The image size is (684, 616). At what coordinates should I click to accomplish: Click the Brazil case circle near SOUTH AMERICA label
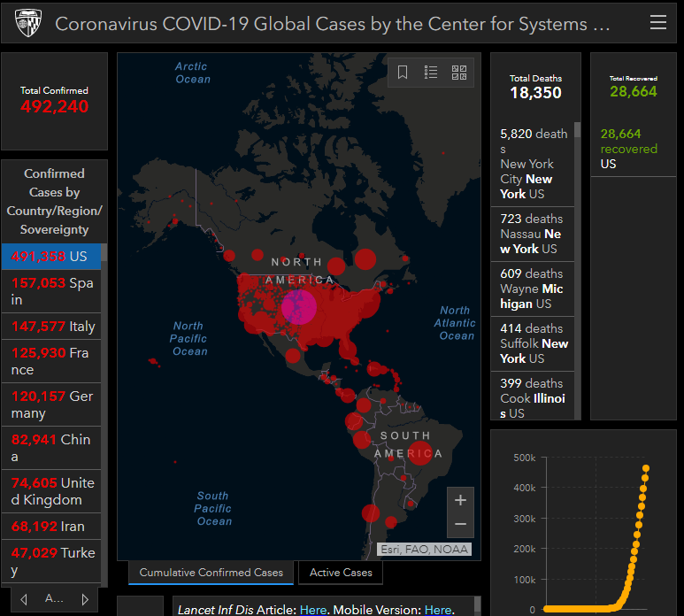pos(420,453)
